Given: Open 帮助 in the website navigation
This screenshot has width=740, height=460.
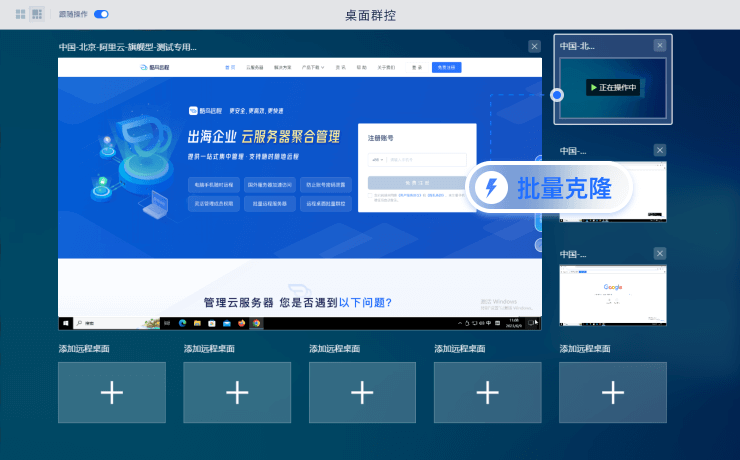Looking at the screenshot, I should tap(362, 67).
